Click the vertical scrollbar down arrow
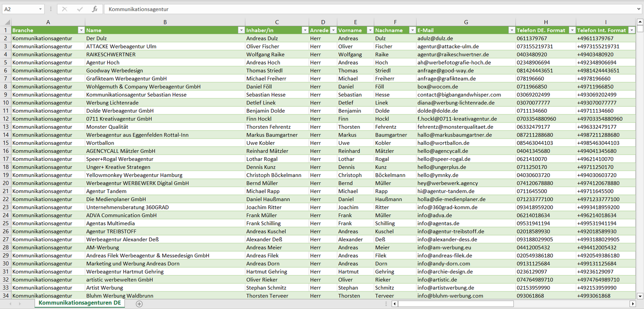Viewport: 644px width, 309px height. pos(640,296)
